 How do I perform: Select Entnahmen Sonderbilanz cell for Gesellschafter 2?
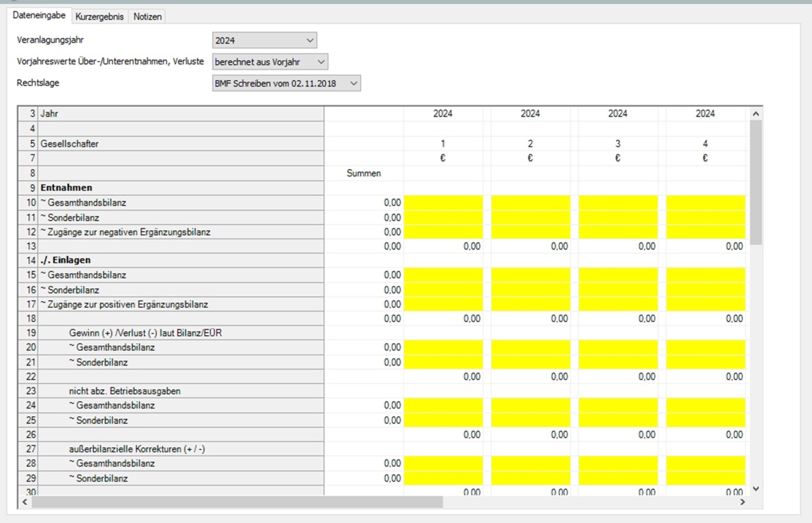531,217
